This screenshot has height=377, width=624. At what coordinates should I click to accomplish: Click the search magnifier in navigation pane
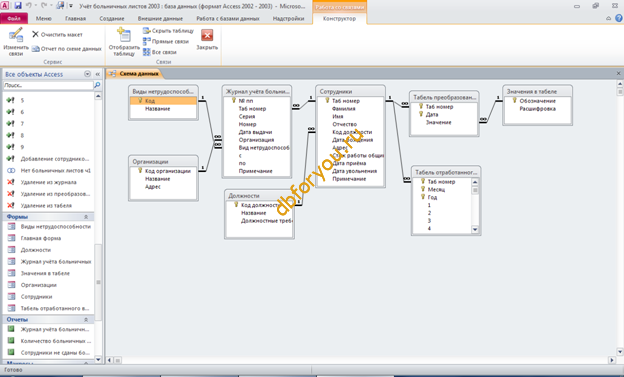(x=97, y=85)
